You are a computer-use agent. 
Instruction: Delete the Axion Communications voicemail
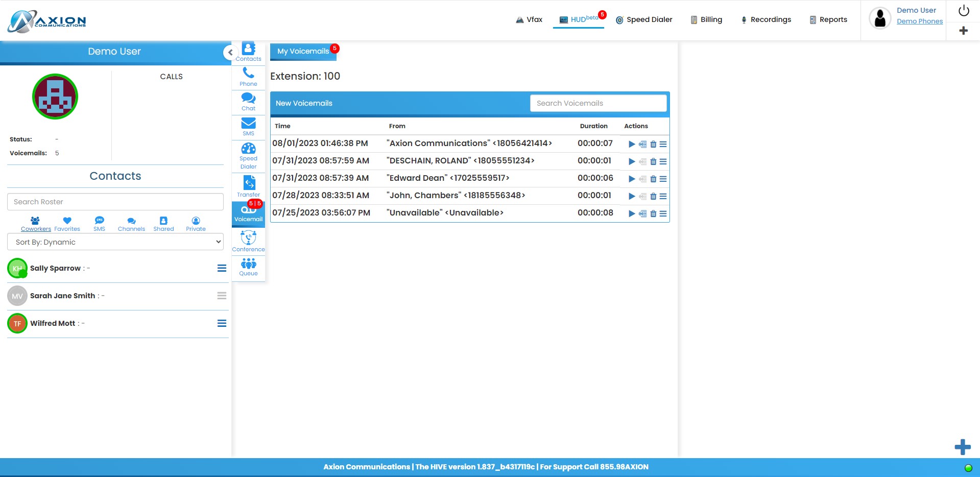click(x=653, y=145)
